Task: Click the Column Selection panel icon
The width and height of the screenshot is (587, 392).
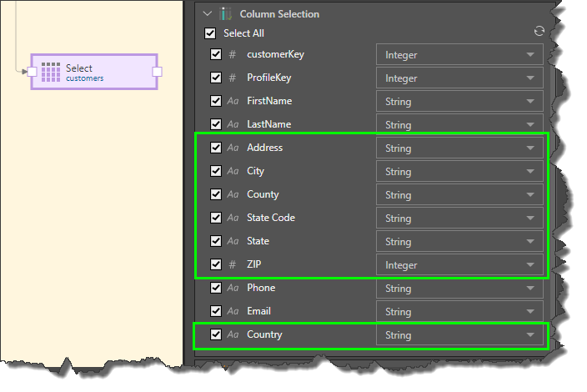Action: (x=225, y=13)
